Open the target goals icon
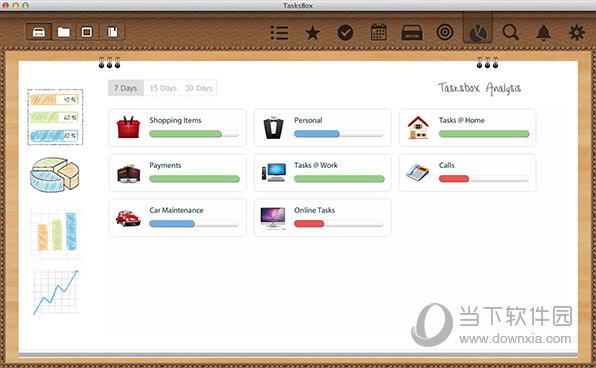The height and width of the screenshot is (368, 596). pyautogui.click(x=445, y=32)
